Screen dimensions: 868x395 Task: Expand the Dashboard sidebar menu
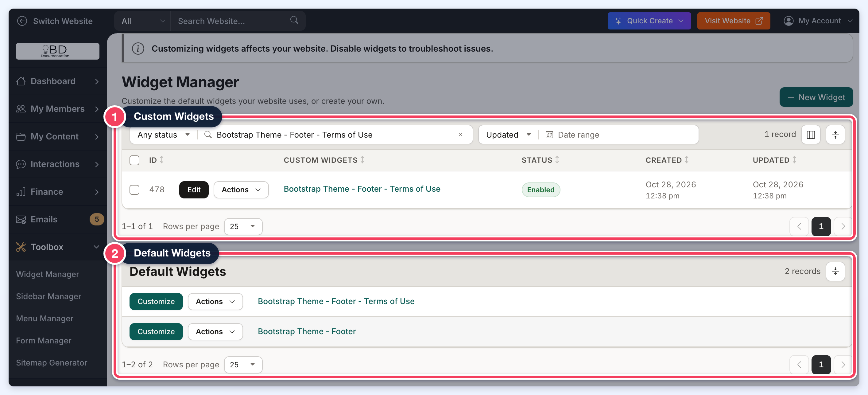click(58, 81)
